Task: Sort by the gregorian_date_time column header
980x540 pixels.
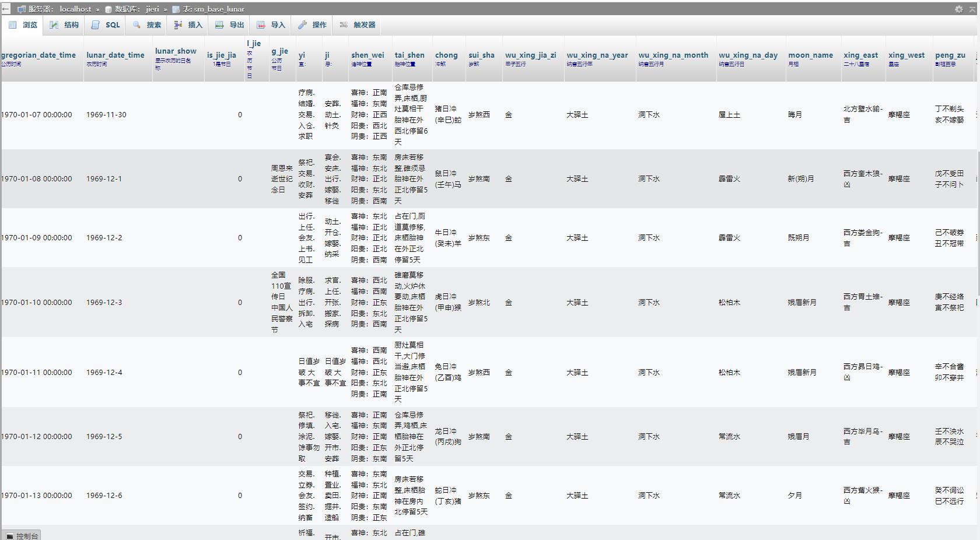Action: pos(38,55)
